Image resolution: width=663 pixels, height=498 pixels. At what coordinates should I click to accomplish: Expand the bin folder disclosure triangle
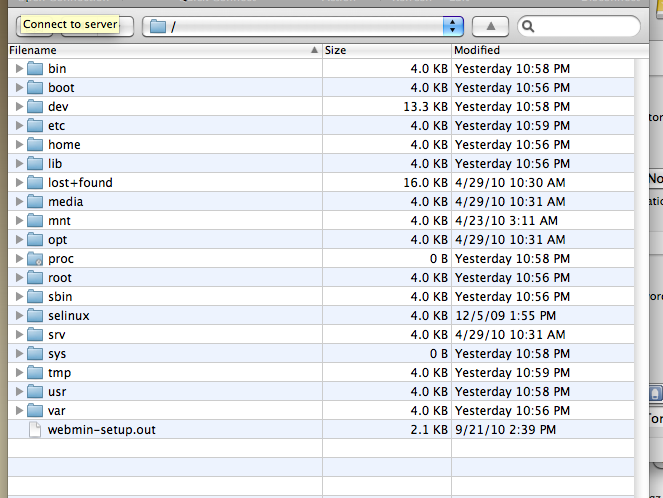(x=19, y=69)
